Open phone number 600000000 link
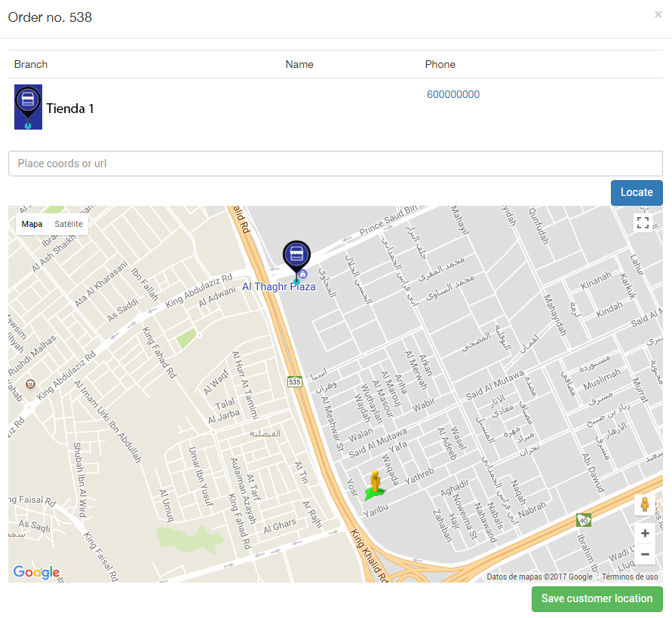The width and height of the screenshot is (672, 618). click(453, 95)
